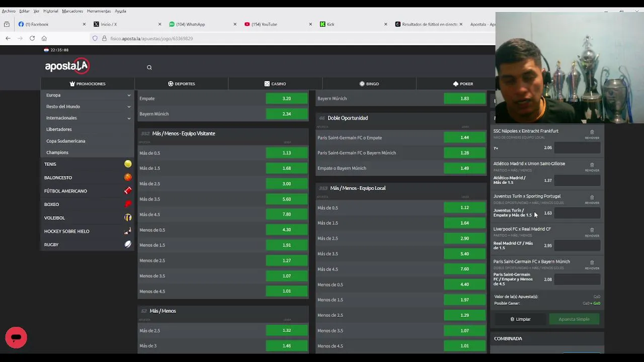Open the Herramientas menu
This screenshot has width=644, height=362.
click(x=99, y=11)
